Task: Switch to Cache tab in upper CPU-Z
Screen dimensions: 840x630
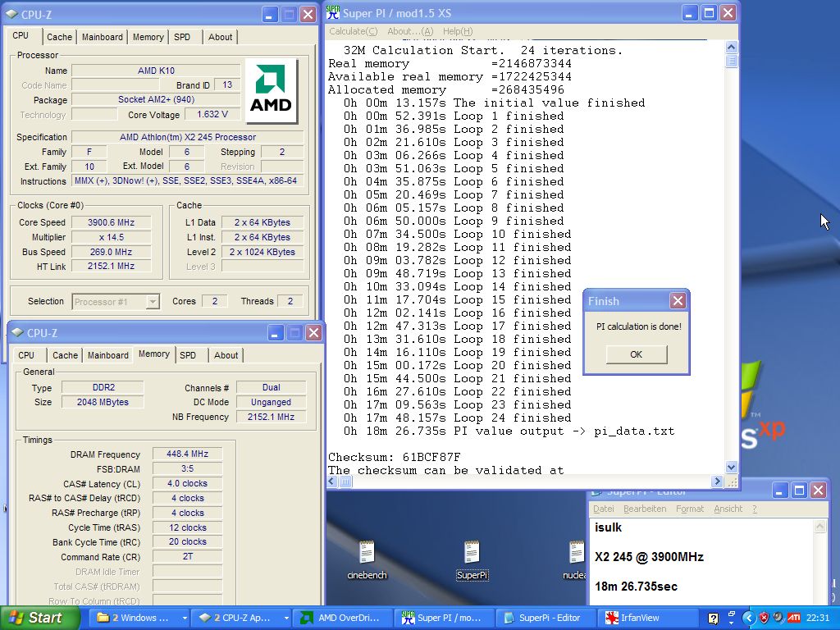Action: click(x=59, y=37)
